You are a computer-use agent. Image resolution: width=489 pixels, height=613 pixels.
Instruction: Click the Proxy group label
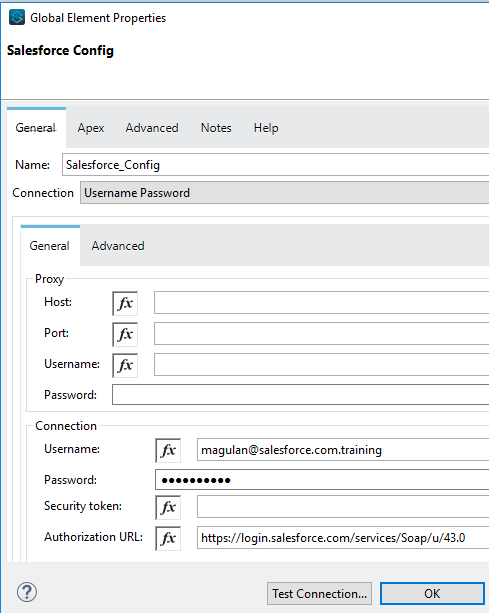point(49,279)
